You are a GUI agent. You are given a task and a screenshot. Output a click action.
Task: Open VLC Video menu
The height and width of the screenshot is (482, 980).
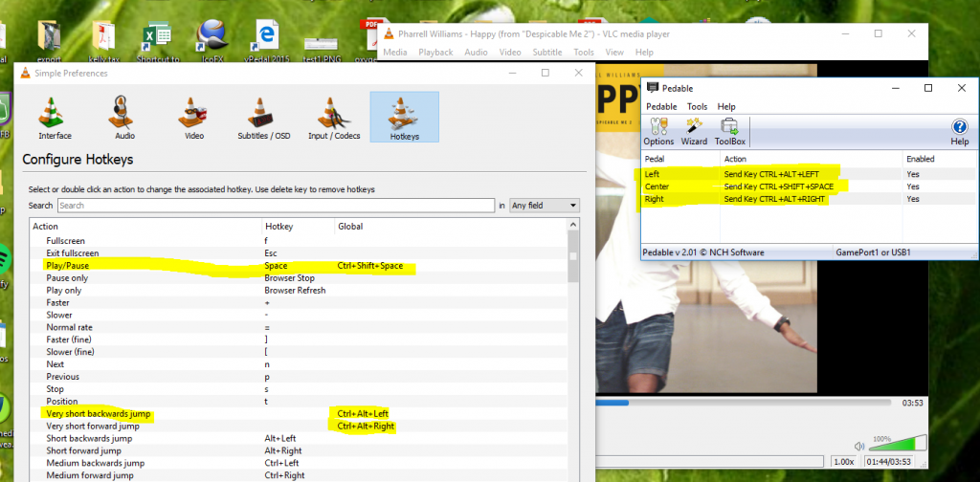(510, 53)
